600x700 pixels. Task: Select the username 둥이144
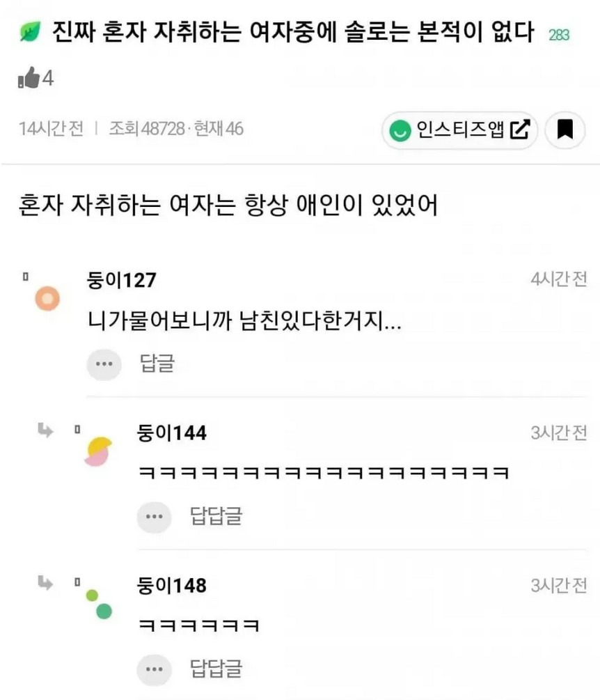click(x=172, y=433)
